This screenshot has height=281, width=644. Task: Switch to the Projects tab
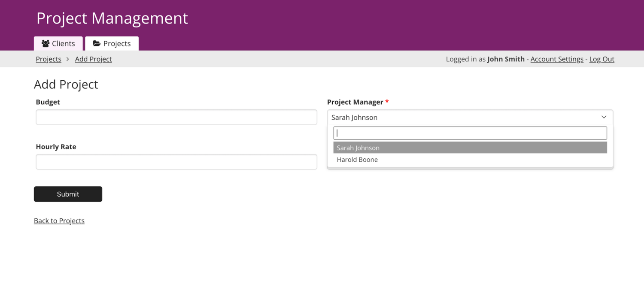pos(112,43)
